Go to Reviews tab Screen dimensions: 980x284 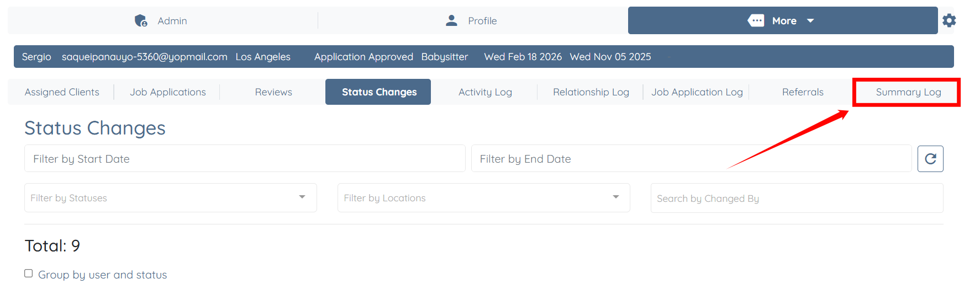273,92
